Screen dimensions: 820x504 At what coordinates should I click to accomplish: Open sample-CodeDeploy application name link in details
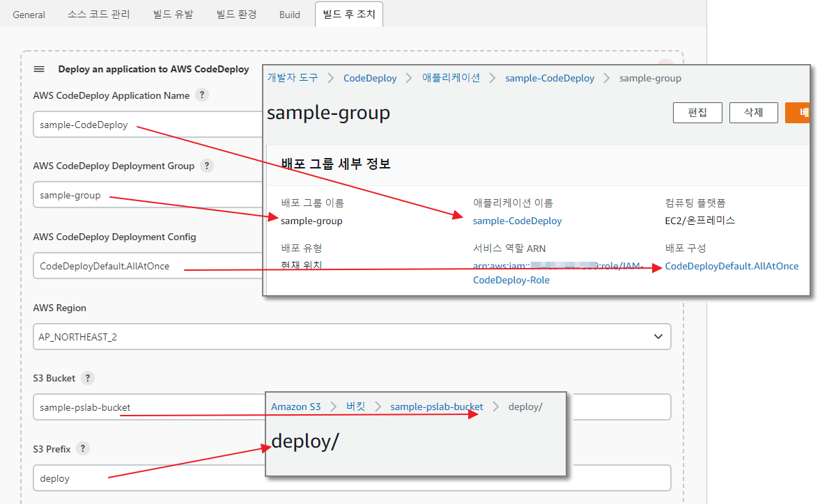tap(517, 221)
